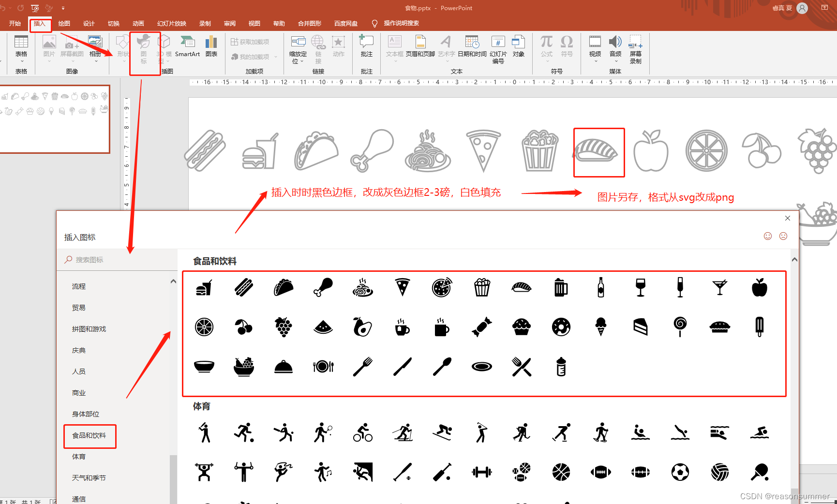Select the popcorn icon in dialog
Image resolution: width=837 pixels, height=504 pixels.
(482, 287)
